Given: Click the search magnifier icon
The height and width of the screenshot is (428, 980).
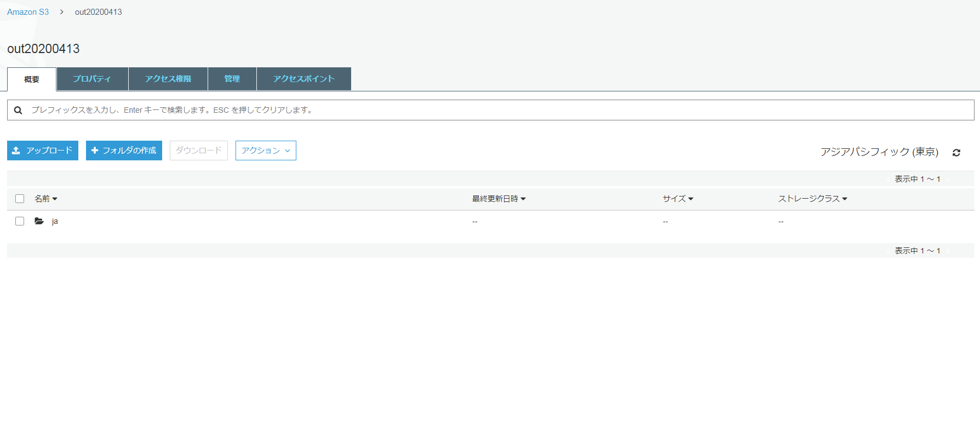Looking at the screenshot, I should coord(18,110).
